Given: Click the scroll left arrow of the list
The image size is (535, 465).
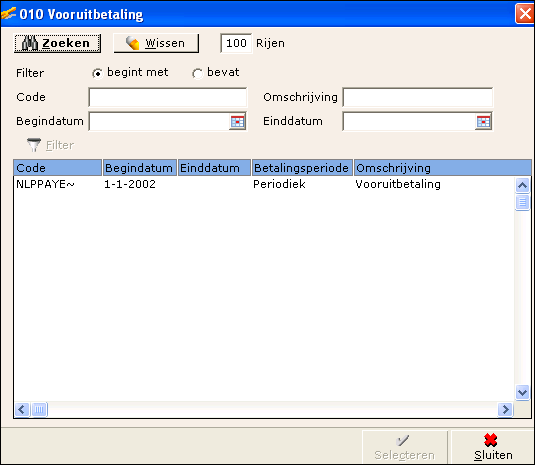Looking at the screenshot, I should point(22,409).
